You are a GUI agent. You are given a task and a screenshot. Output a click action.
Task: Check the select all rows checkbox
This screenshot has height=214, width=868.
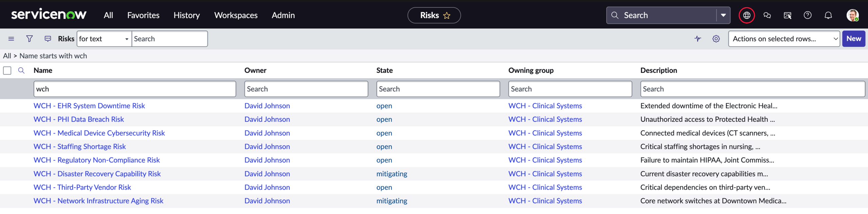click(7, 70)
